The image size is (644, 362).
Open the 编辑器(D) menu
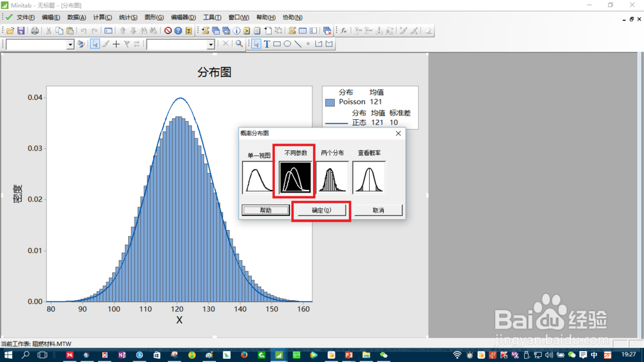[x=183, y=17]
